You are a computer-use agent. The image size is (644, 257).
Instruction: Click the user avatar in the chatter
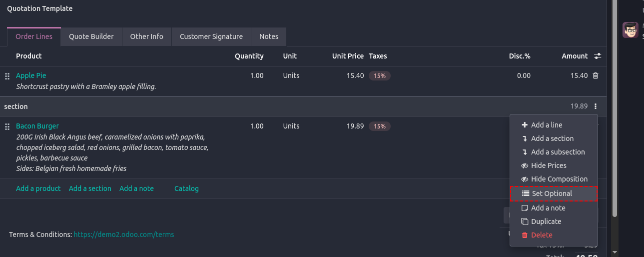point(630,30)
